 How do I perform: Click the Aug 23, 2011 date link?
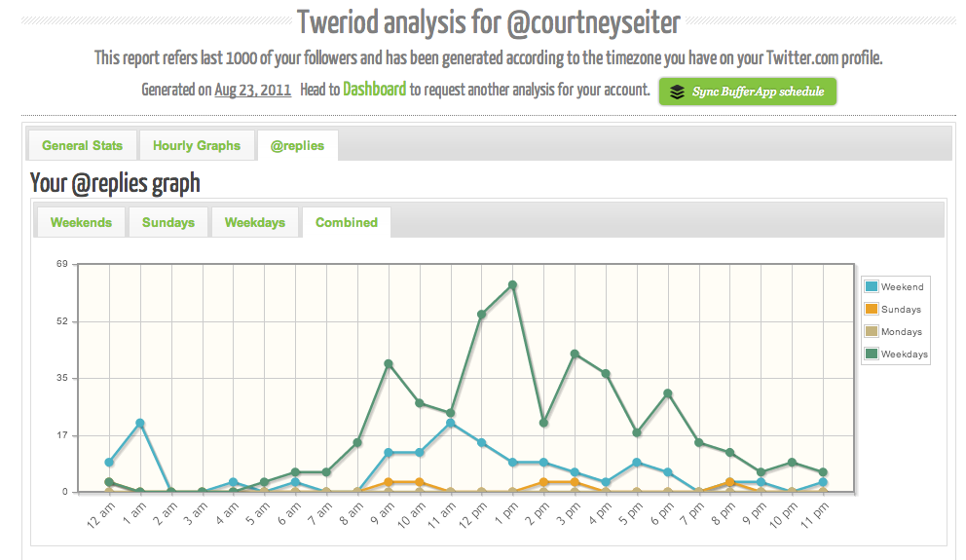pos(253,91)
